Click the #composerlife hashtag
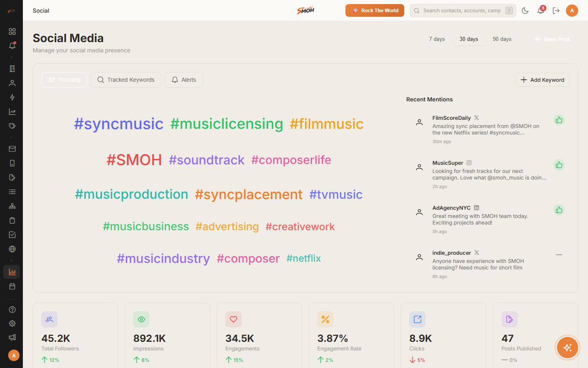The image size is (588, 368). (291, 160)
